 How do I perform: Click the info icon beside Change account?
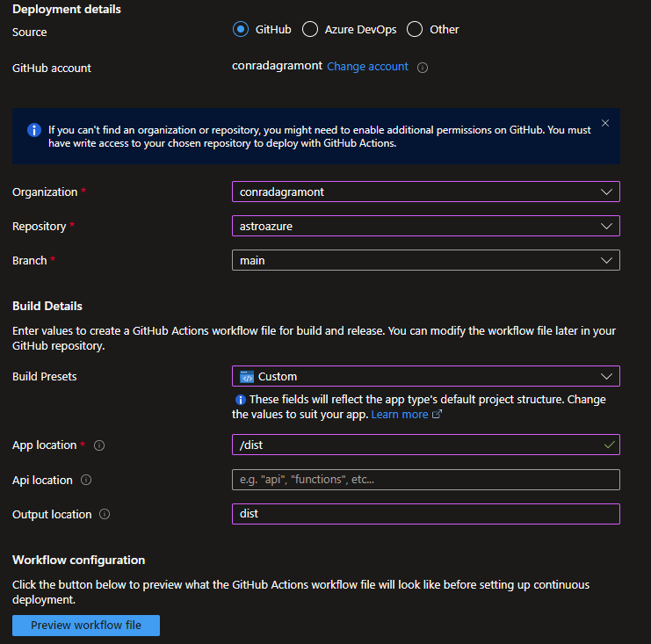pos(423,68)
